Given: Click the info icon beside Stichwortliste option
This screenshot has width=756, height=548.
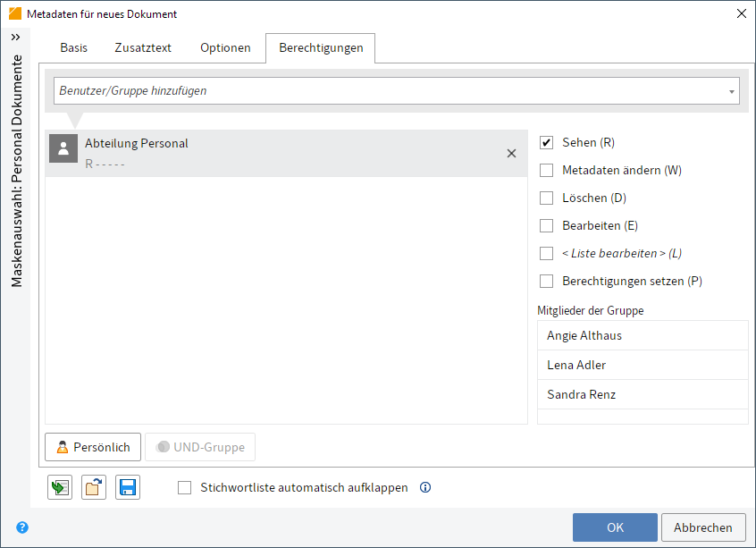Looking at the screenshot, I should point(425,488).
